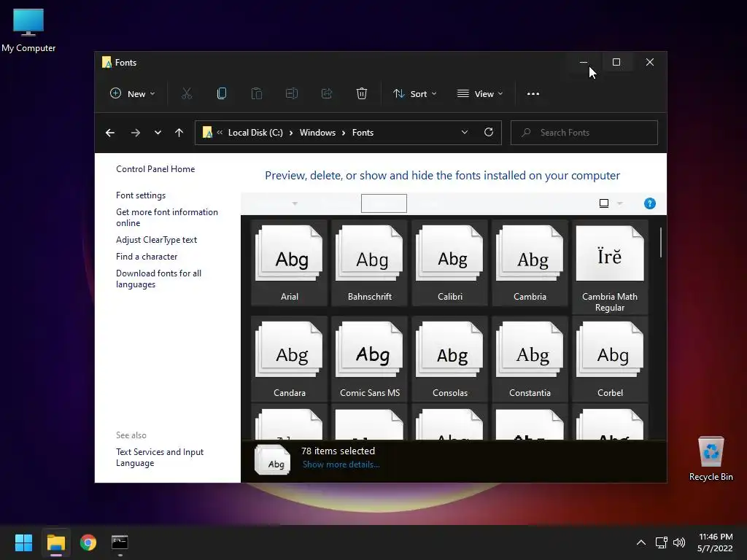Show hidden system tray icons
Screen dimensions: 747x560
pos(641,542)
